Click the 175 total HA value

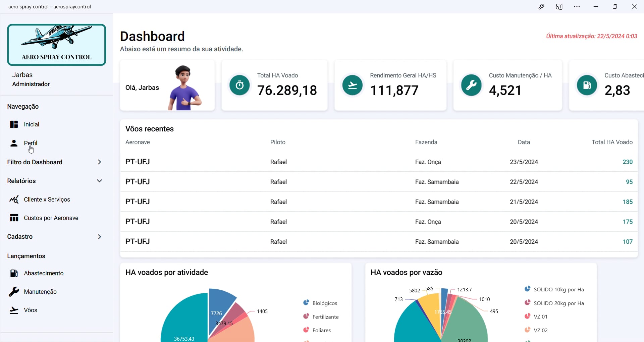tap(628, 222)
